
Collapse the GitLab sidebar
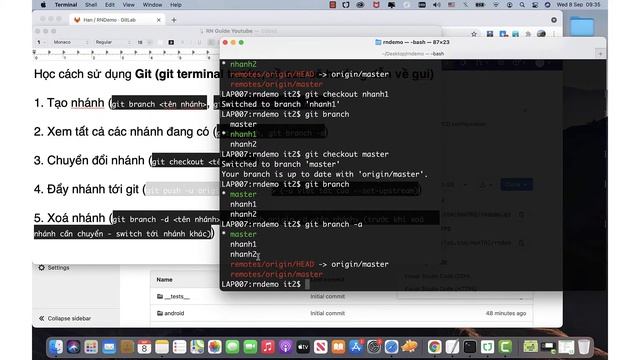(x=65, y=318)
